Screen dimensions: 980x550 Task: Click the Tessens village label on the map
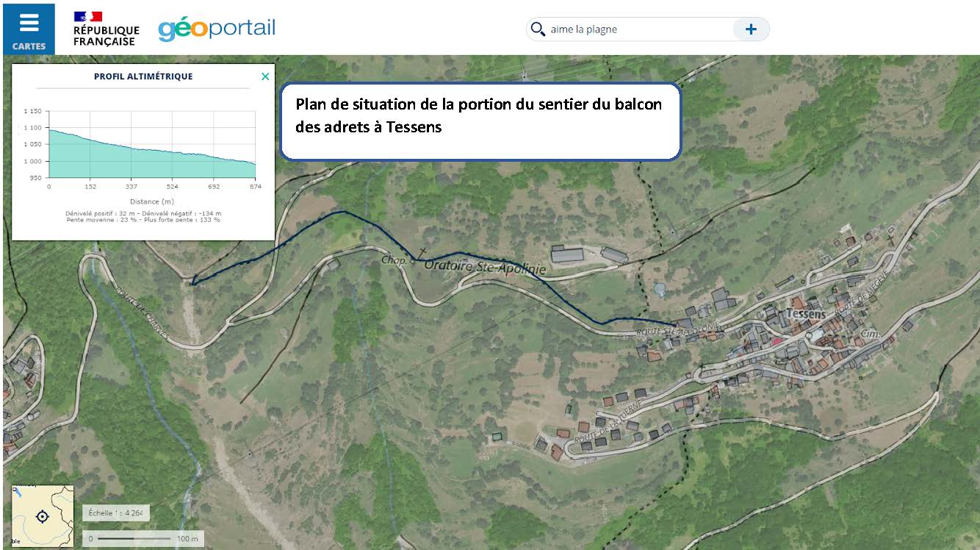click(x=805, y=314)
